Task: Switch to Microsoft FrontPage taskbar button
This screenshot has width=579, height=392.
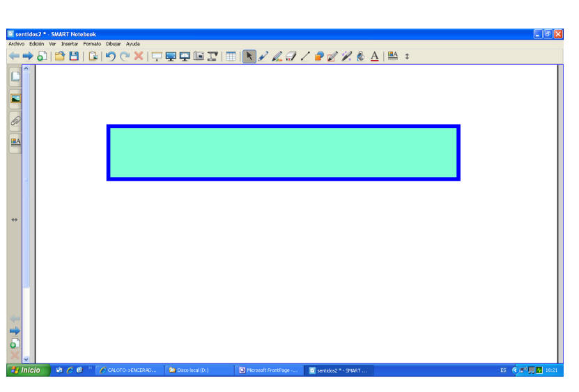Action: [269, 370]
